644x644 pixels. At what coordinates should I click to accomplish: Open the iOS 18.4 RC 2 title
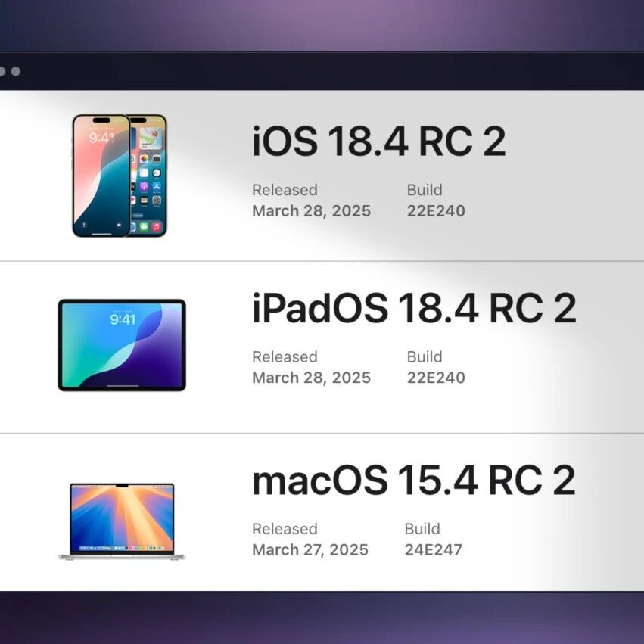(378, 142)
